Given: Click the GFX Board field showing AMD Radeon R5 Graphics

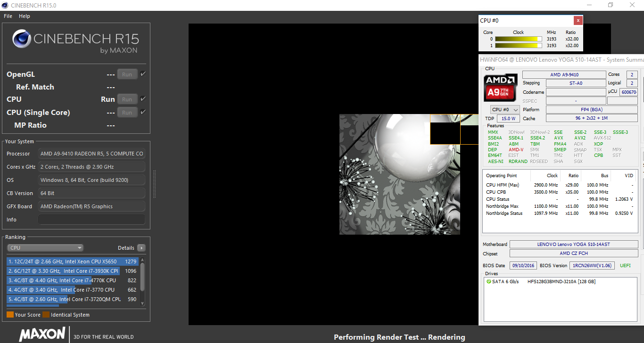Looking at the screenshot, I should 91,206.
